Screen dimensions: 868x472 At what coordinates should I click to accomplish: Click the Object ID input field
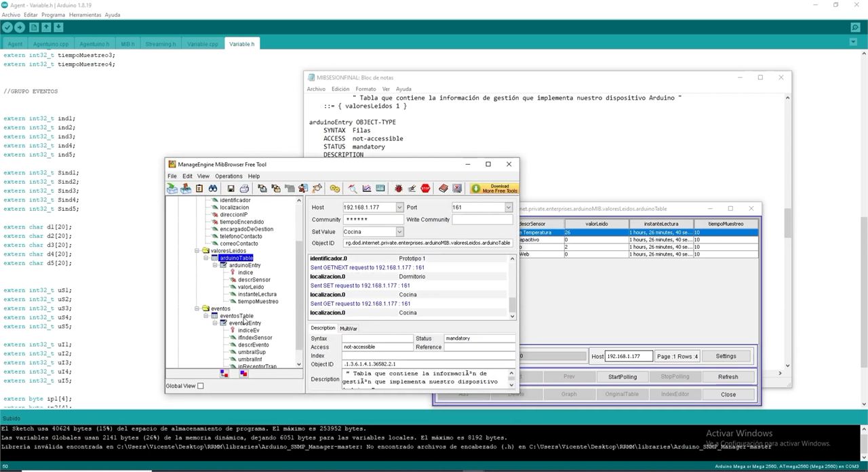point(427,243)
